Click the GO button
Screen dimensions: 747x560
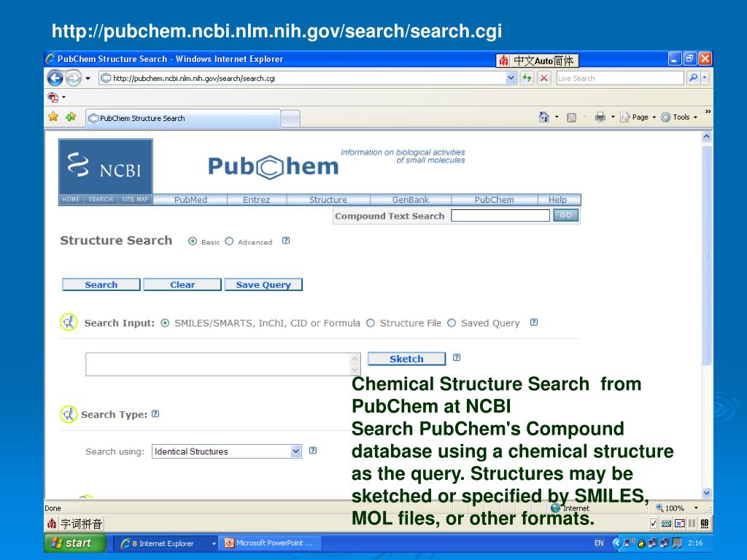tap(565, 215)
